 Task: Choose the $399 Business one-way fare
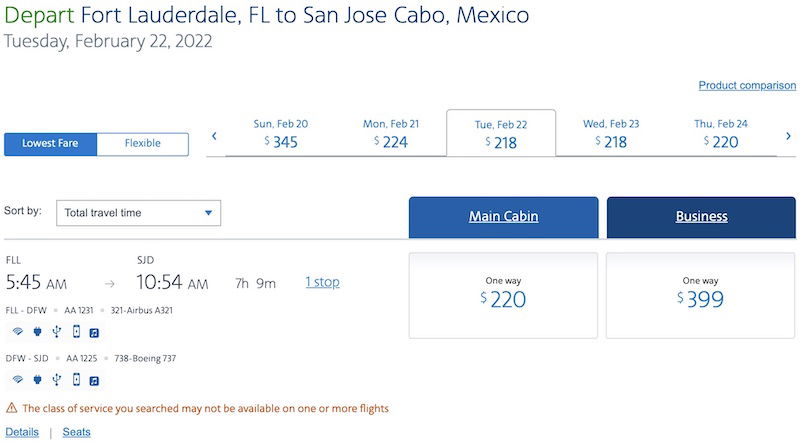click(x=700, y=295)
